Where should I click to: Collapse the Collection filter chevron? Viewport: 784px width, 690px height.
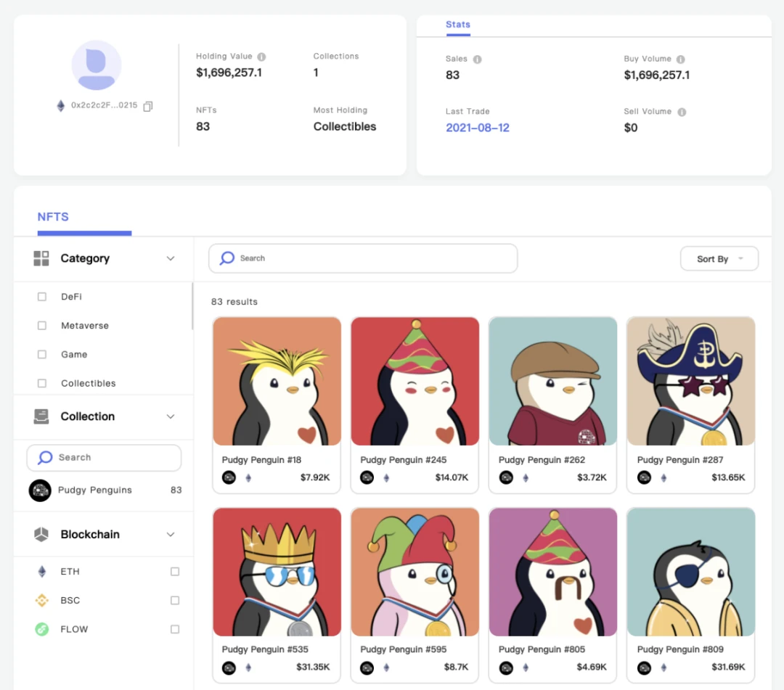point(171,416)
